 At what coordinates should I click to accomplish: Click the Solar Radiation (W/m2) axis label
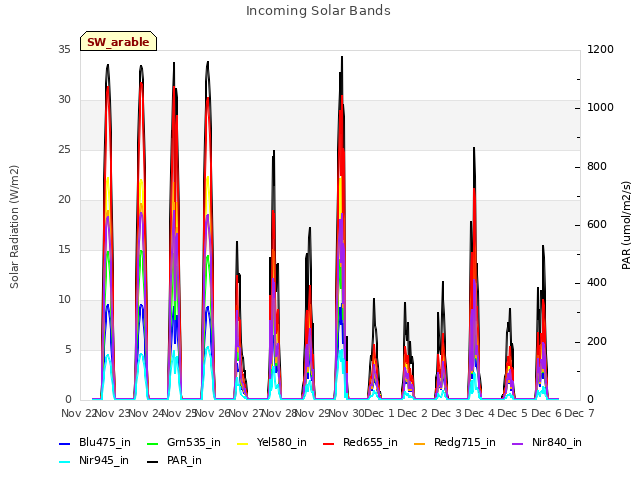[14, 227]
